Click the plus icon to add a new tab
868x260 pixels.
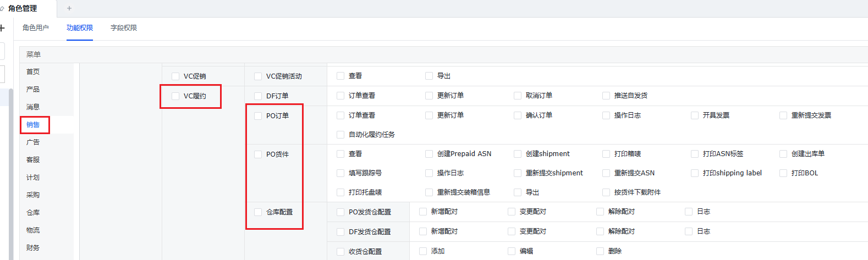tap(69, 8)
